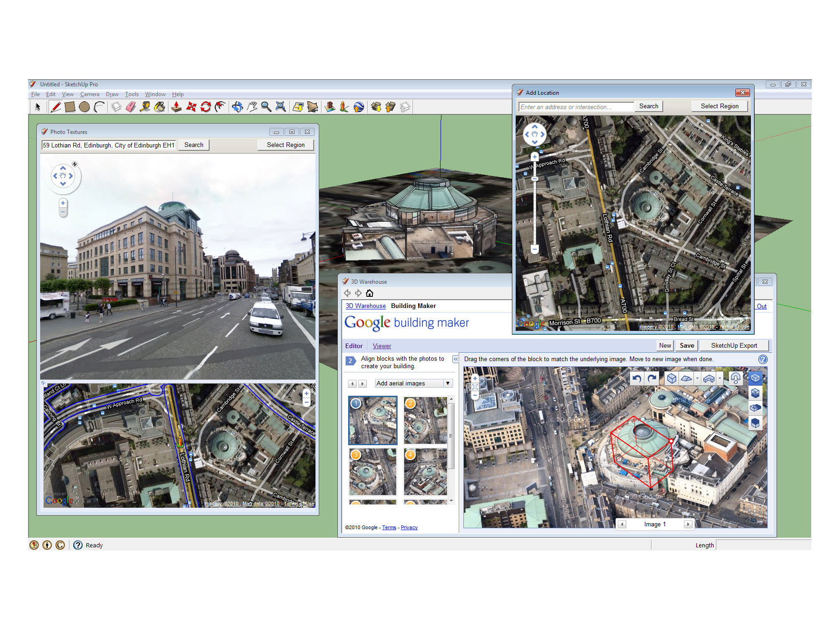Open the Window menu
Viewport: 840px width, 630px height.
[x=155, y=94]
